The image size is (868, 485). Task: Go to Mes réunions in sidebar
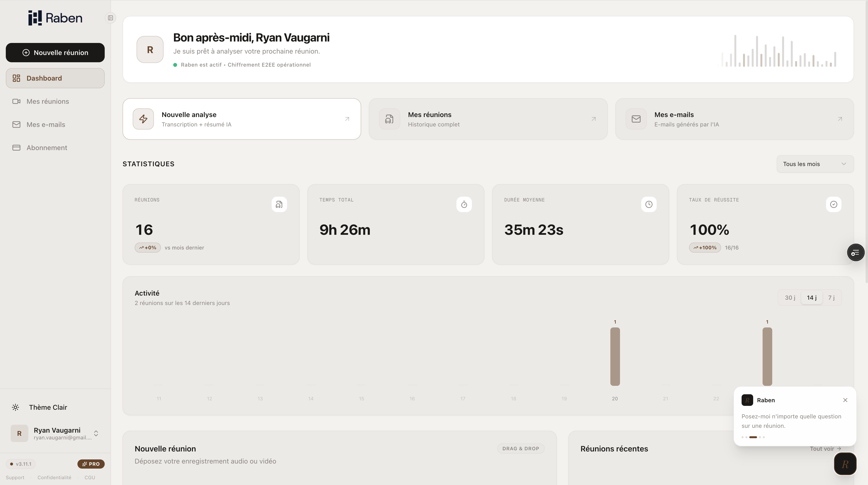55,101
